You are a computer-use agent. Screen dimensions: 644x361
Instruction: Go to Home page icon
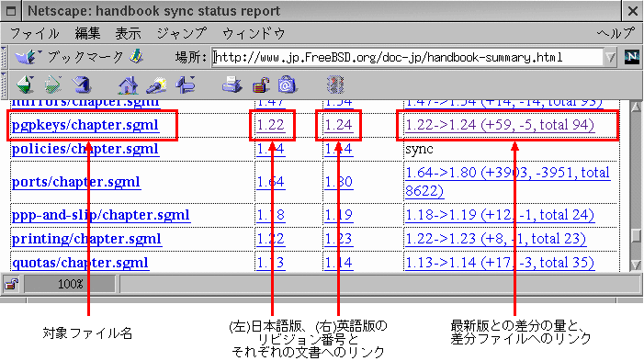[x=128, y=85]
